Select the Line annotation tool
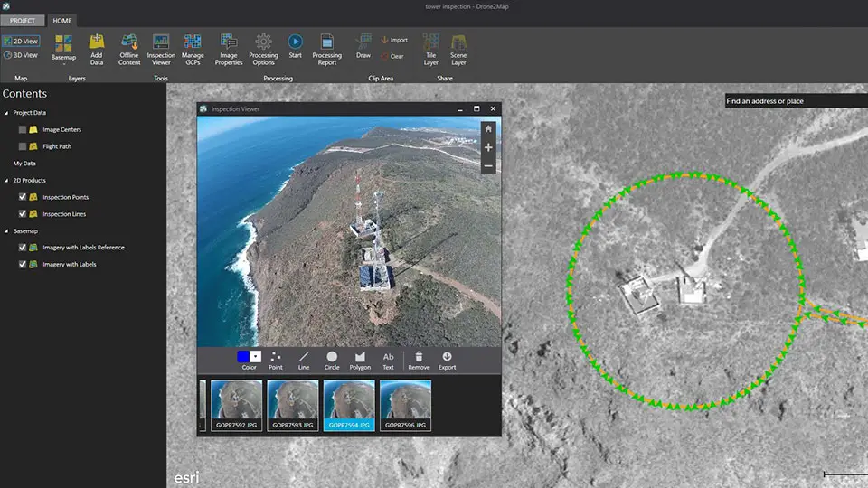 pos(304,361)
